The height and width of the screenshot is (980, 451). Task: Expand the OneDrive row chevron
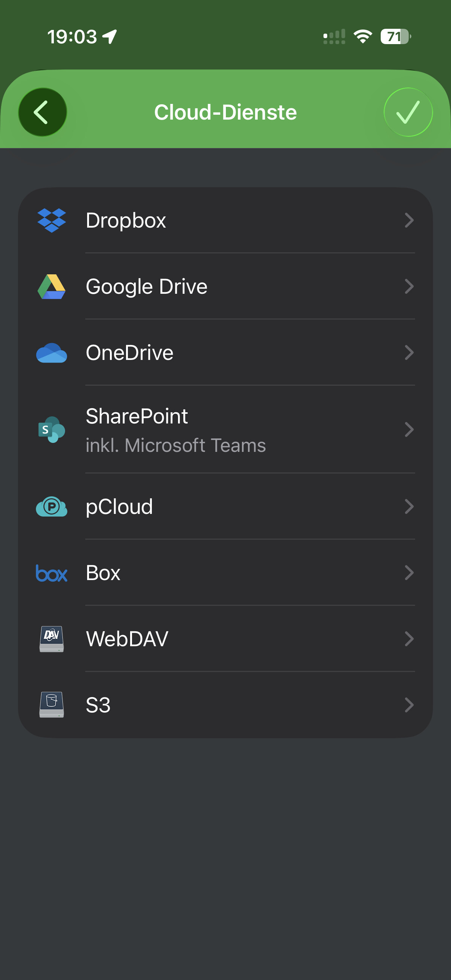pyautogui.click(x=409, y=353)
